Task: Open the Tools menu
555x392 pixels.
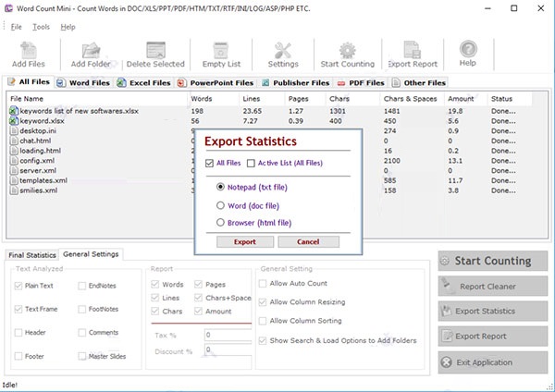Action: tap(41, 26)
